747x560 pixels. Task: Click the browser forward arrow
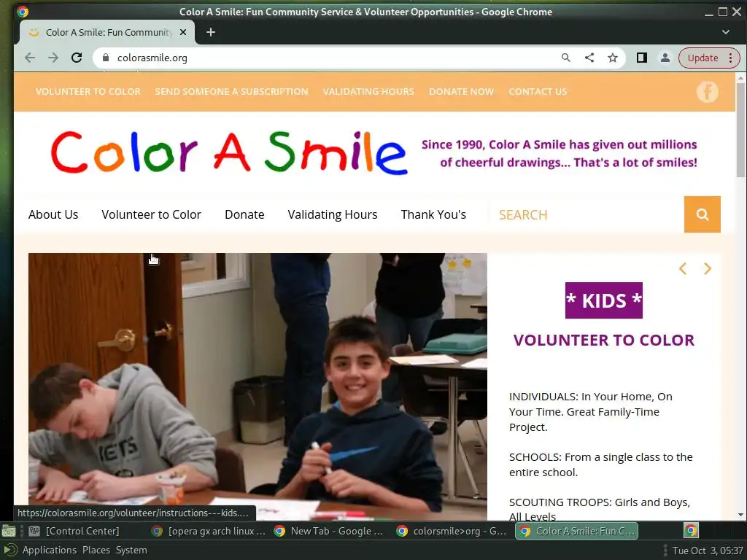(x=53, y=58)
